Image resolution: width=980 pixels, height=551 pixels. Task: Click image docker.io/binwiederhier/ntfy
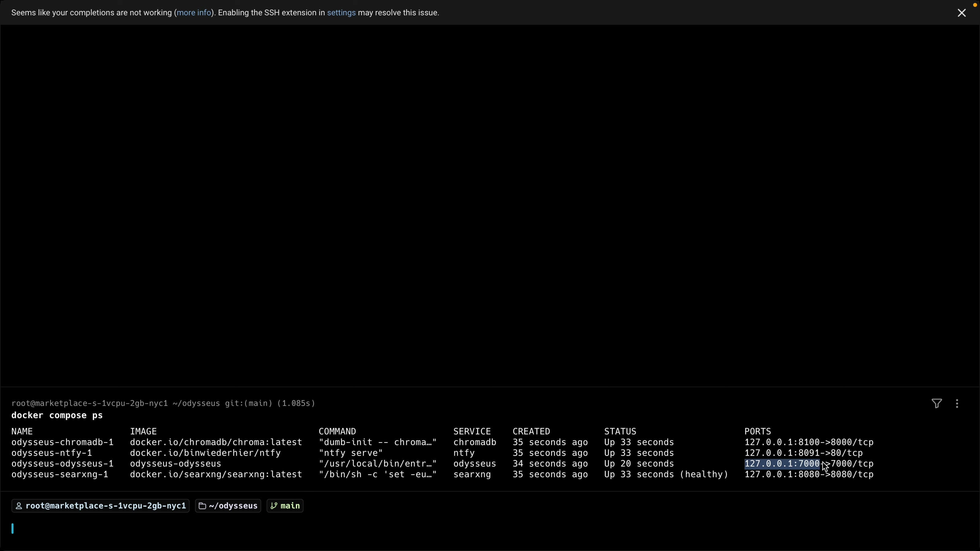click(205, 453)
